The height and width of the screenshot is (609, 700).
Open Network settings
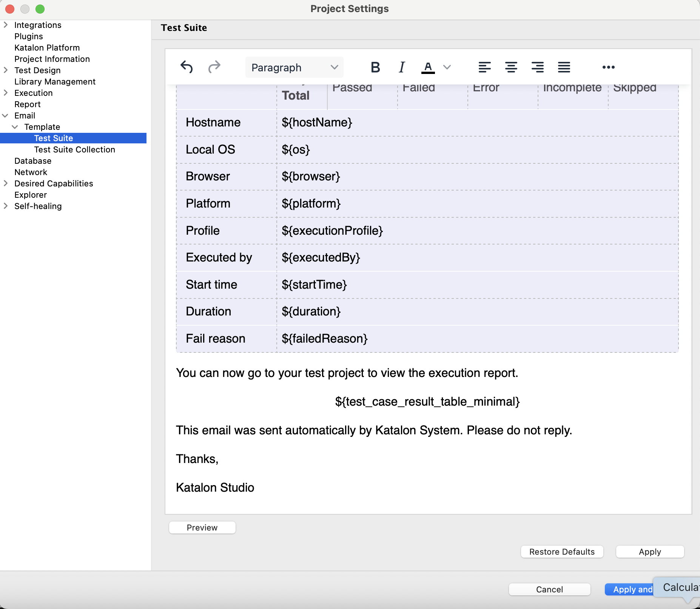(31, 172)
